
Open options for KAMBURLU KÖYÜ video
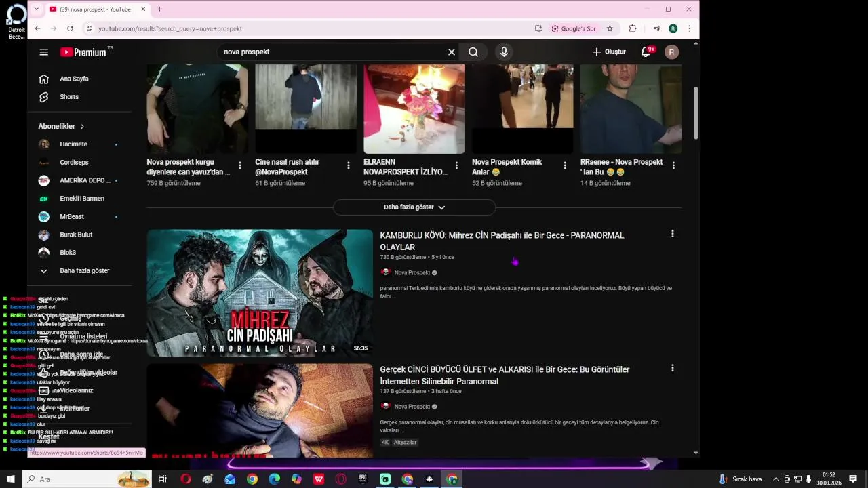click(672, 234)
